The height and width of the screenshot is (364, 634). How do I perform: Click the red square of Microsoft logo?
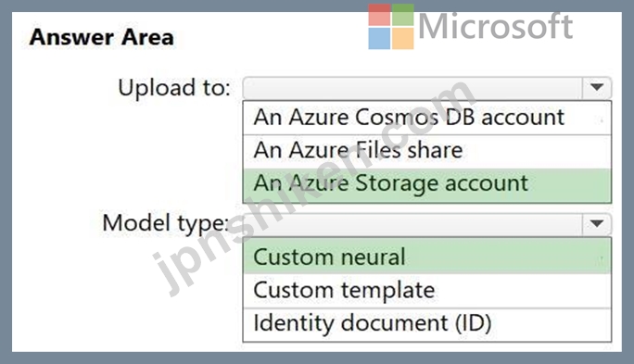[379, 15]
